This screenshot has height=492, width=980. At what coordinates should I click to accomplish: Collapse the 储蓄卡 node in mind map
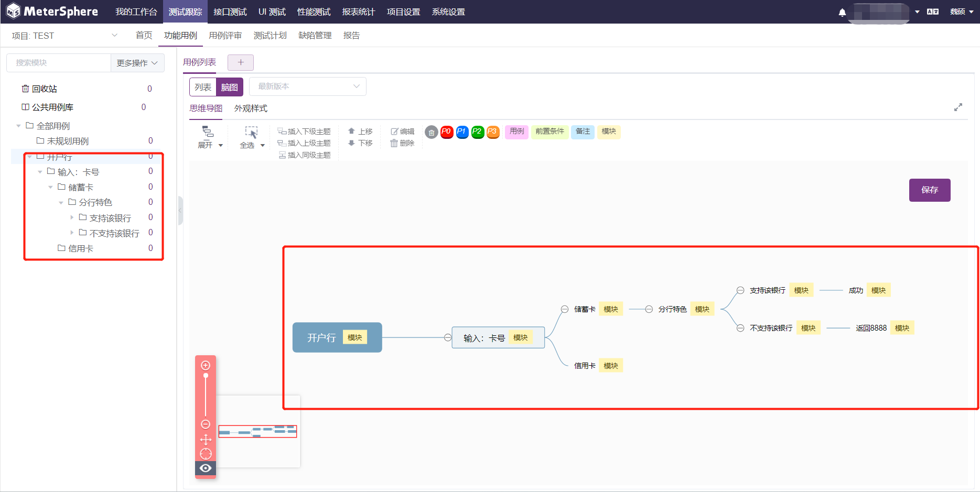coord(565,309)
